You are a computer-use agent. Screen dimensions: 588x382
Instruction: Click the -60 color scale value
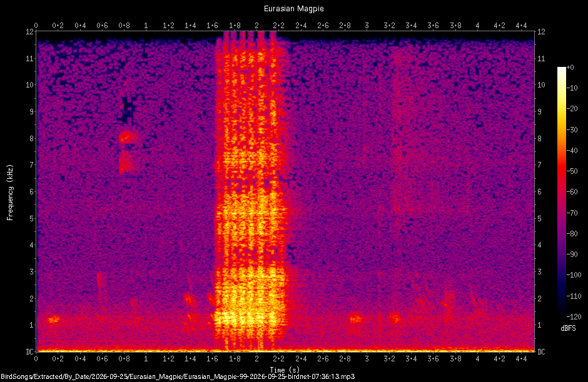tap(572, 192)
